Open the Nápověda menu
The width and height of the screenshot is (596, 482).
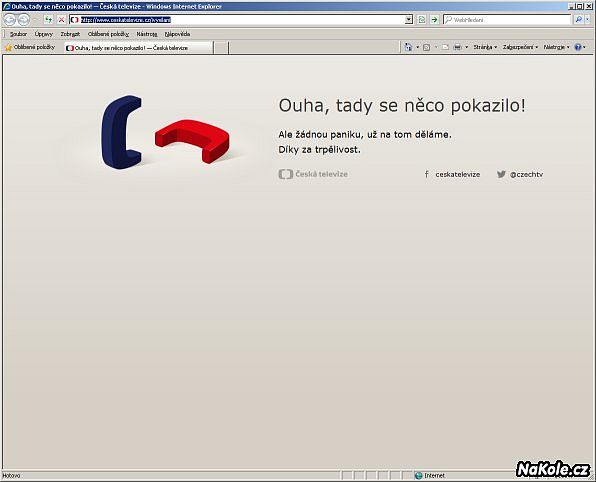point(177,34)
